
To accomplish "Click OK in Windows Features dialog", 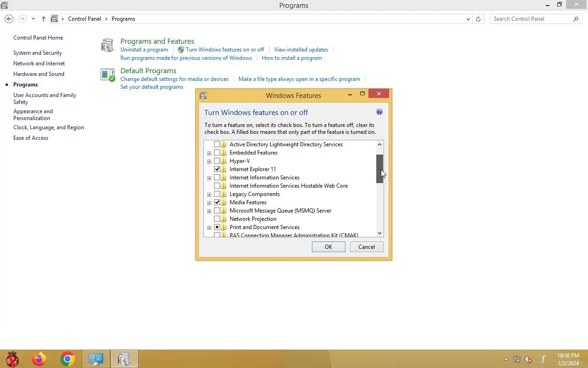I will [328, 247].
